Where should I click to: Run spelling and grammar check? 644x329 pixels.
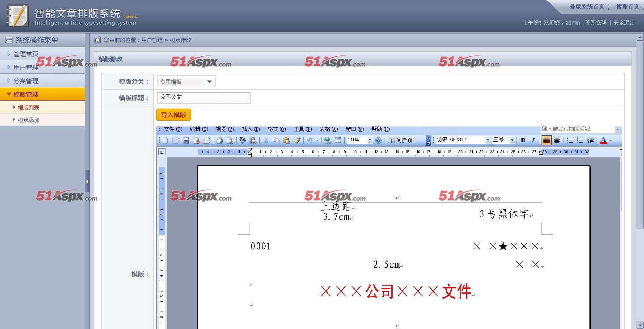point(242,140)
